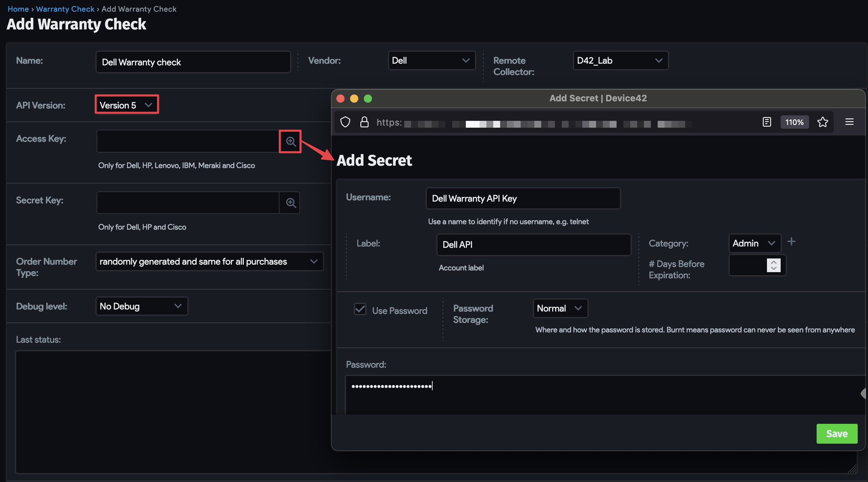Open reader view icon in address bar
Image resolution: width=868 pixels, height=482 pixels.
coord(767,122)
